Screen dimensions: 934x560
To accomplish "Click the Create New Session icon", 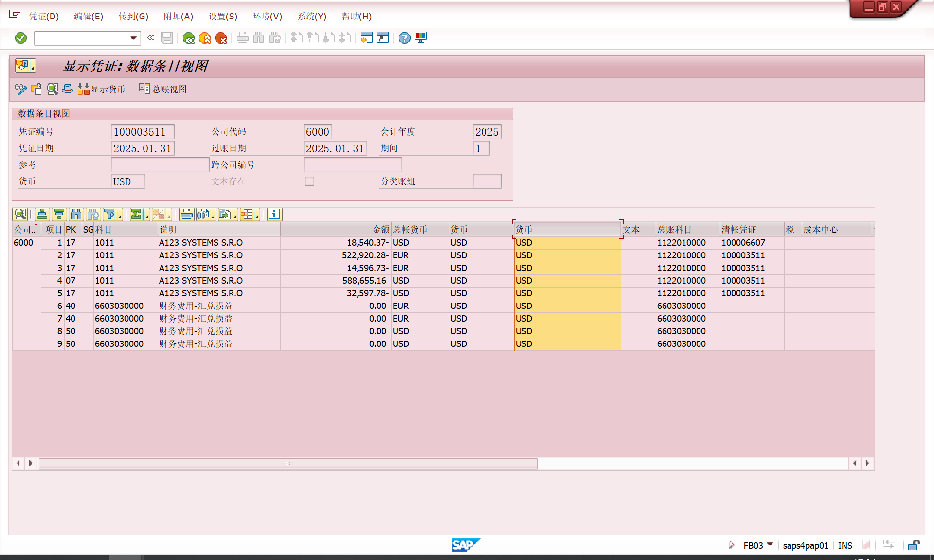I will coord(367,38).
